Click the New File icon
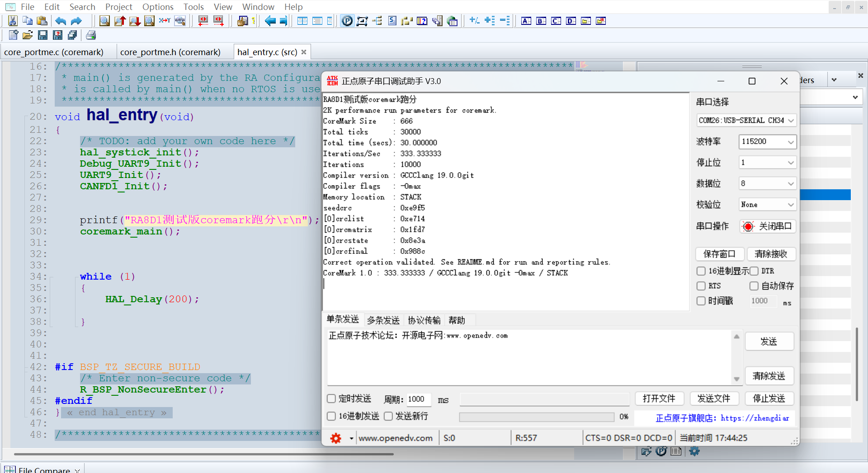This screenshot has height=473, width=868. pos(13,35)
